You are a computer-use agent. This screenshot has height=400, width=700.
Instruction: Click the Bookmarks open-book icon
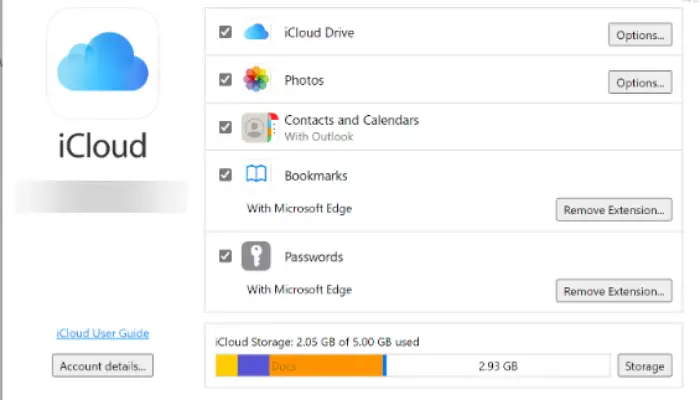tap(256, 174)
